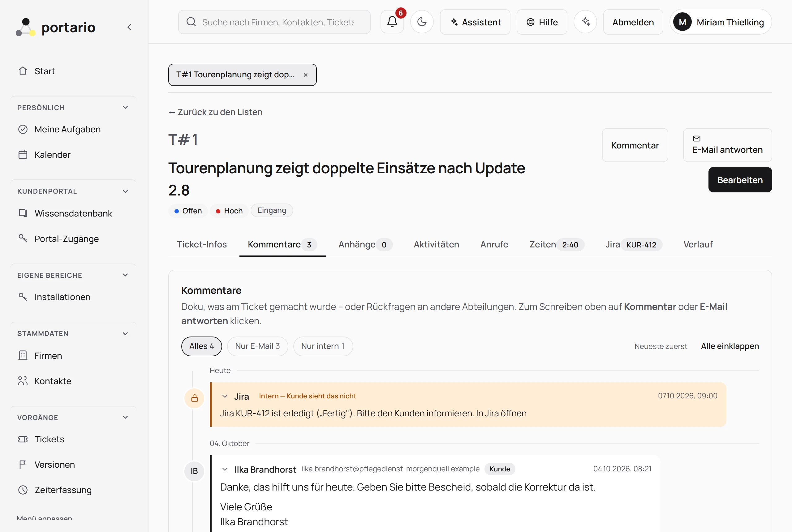Viewport: 792px width, 532px height.
Task: Close the T#1 Tourenplanung tab
Action: [x=305, y=75]
